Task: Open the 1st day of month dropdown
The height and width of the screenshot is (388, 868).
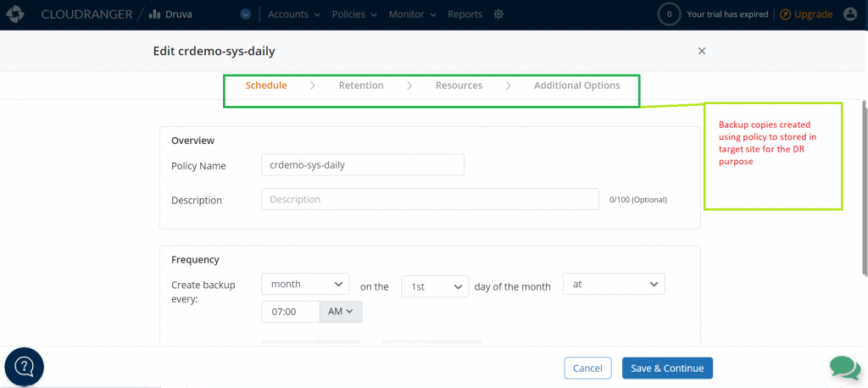Action: (435, 286)
